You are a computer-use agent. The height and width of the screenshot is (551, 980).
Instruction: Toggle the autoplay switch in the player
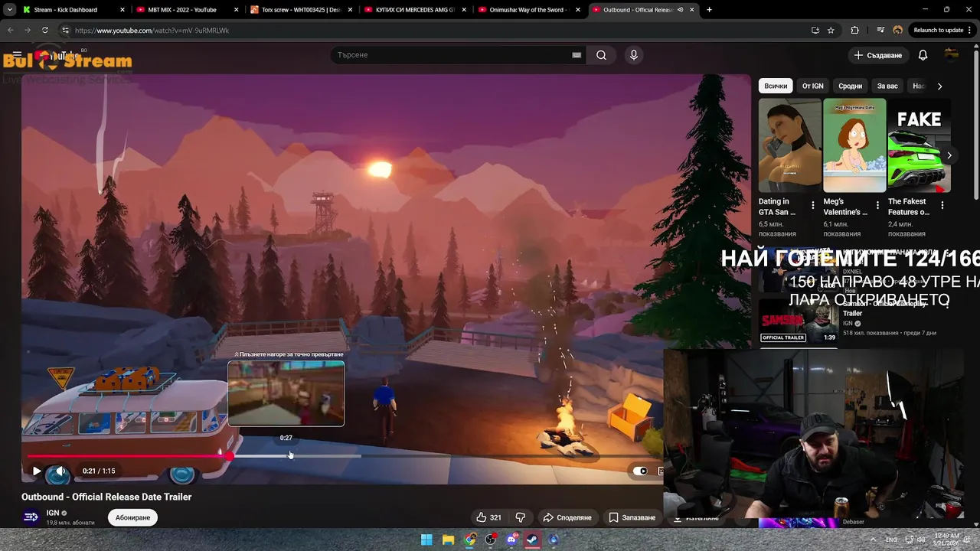(640, 471)
